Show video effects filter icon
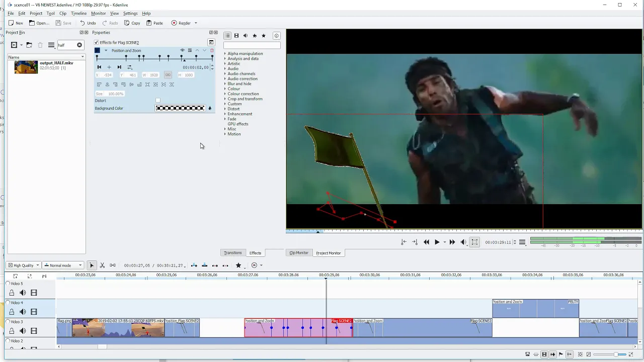 tap(236, 36)
